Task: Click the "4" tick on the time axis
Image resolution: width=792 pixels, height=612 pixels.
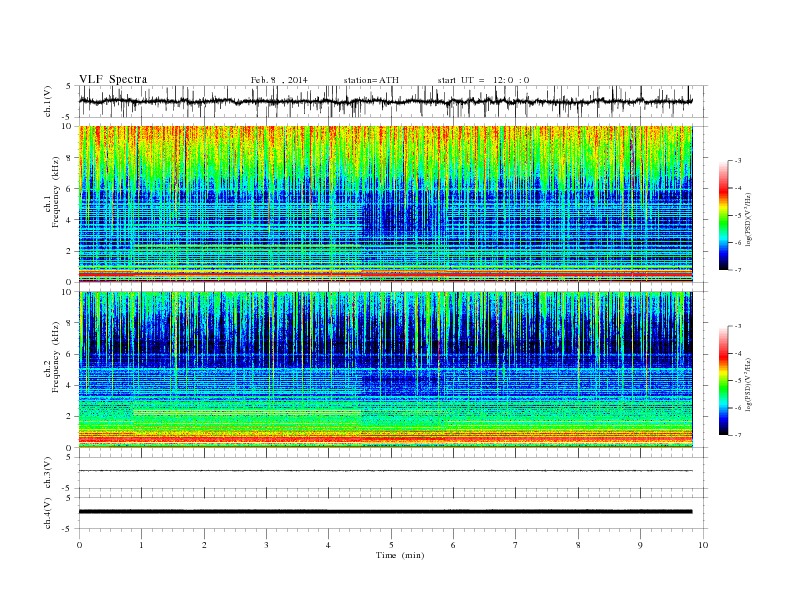Action: point(328,545)
